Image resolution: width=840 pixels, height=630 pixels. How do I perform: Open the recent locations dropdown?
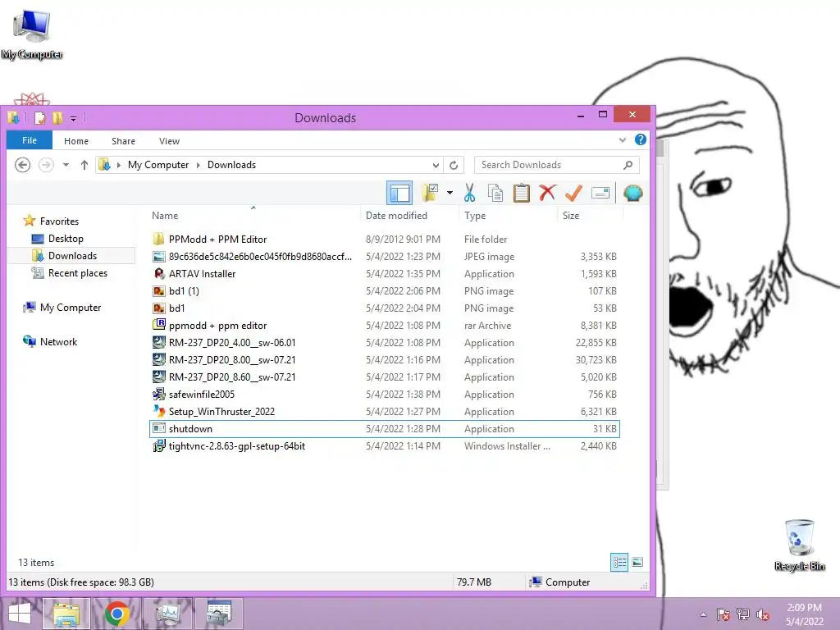click(66, 164)
